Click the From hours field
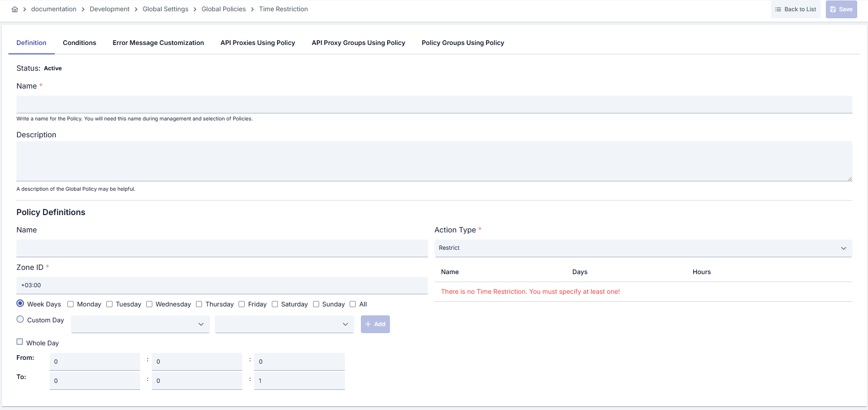 point(95,362)
